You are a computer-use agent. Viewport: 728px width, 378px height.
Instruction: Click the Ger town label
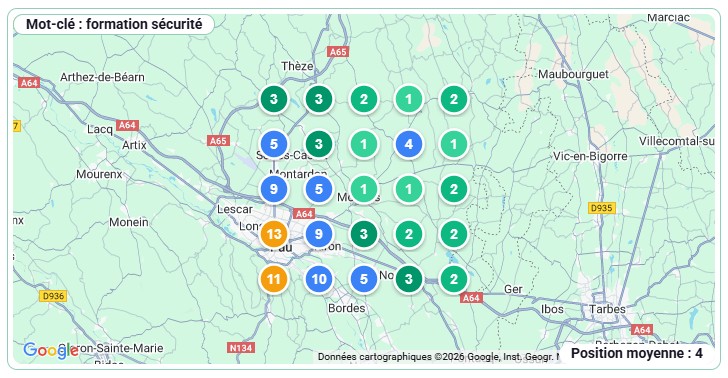pos(513,289)
